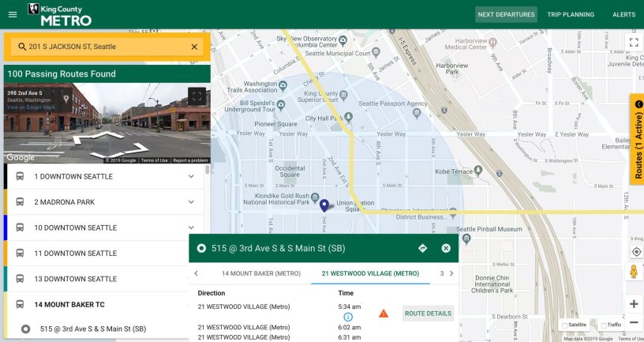Click the street view fullscreen icon
644x342 pixels.
coord(197,96)
